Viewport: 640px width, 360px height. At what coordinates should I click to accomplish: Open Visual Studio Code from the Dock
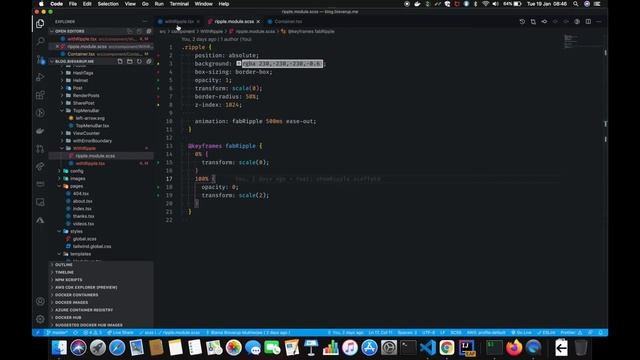coord(427,348)
